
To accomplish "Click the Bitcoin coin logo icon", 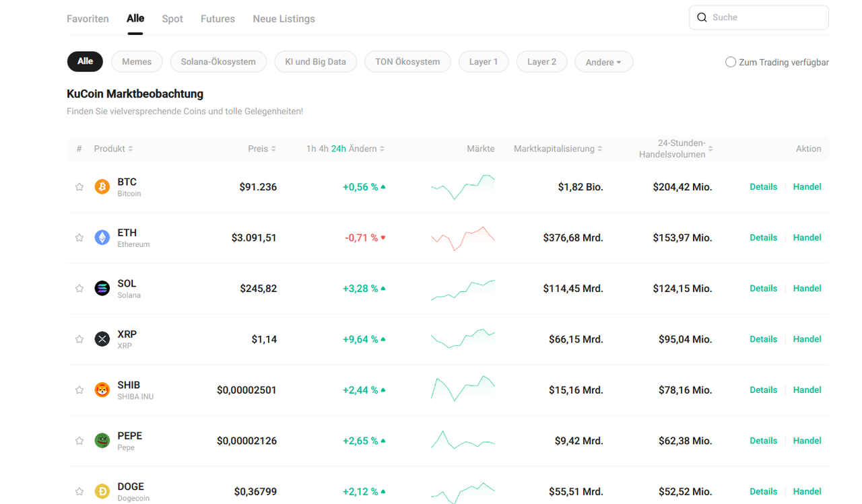I will tap(102, 187).
